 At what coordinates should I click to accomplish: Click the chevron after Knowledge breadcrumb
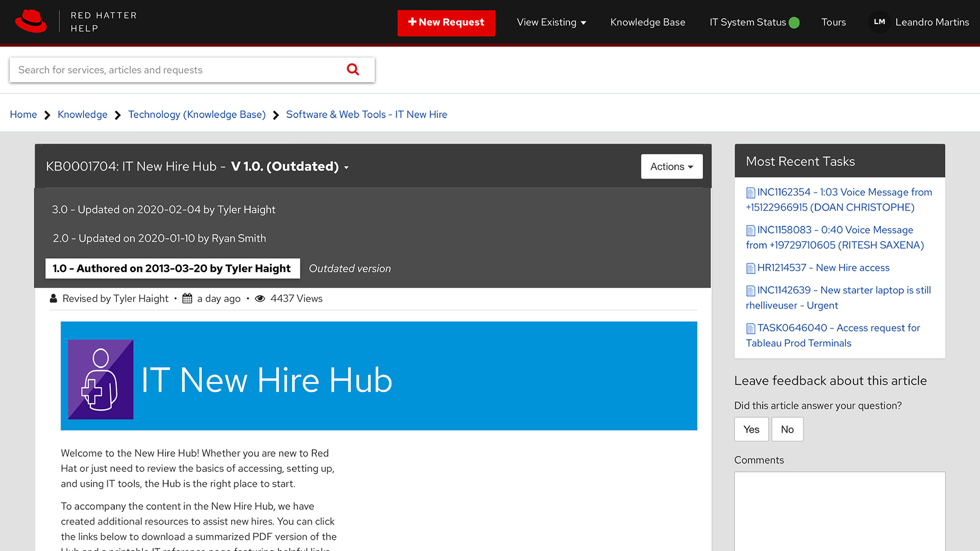(x=117, y=115)
